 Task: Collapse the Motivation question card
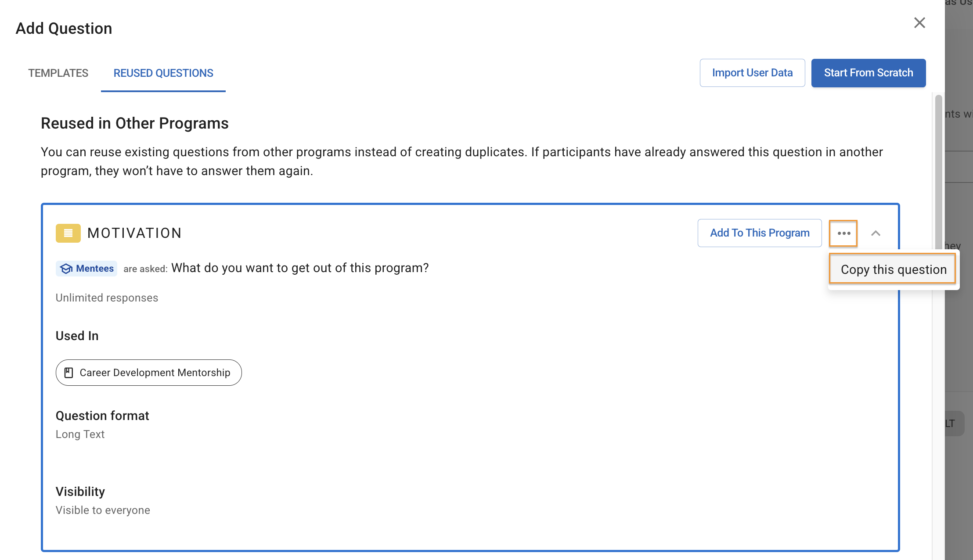[x=876, y=233]
